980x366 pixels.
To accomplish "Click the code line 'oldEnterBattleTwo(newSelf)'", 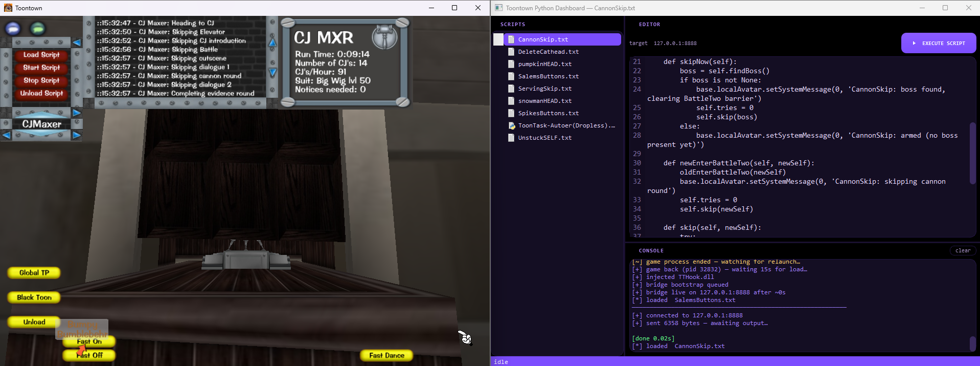I will point(733,172).
